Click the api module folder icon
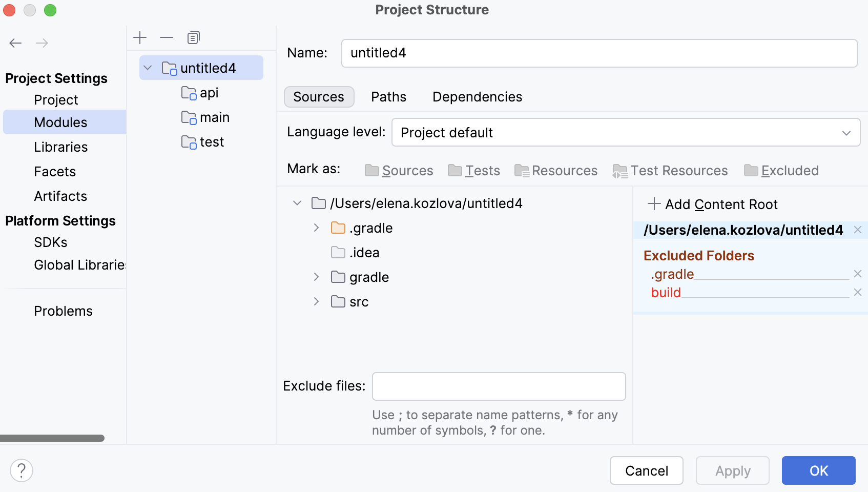 coord(189,93)
